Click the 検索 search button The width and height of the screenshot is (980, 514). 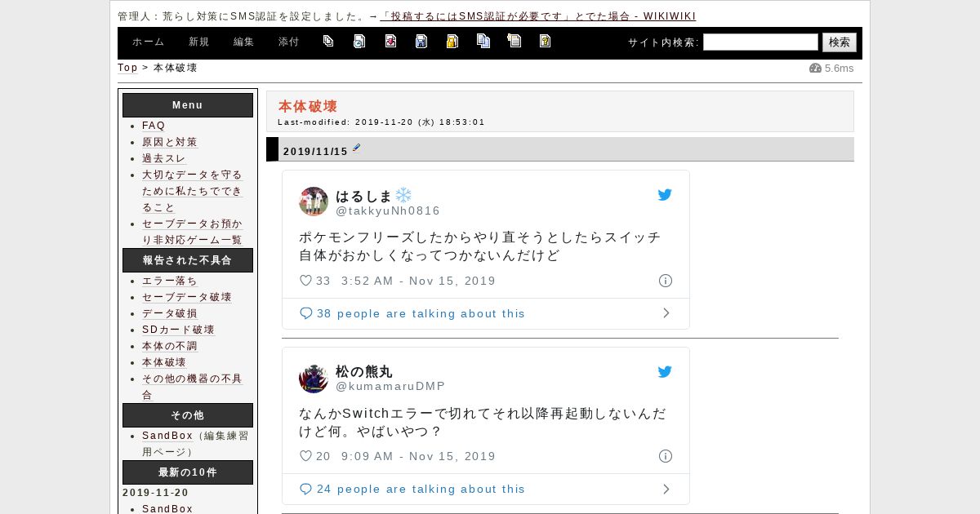tap(840, 42)
